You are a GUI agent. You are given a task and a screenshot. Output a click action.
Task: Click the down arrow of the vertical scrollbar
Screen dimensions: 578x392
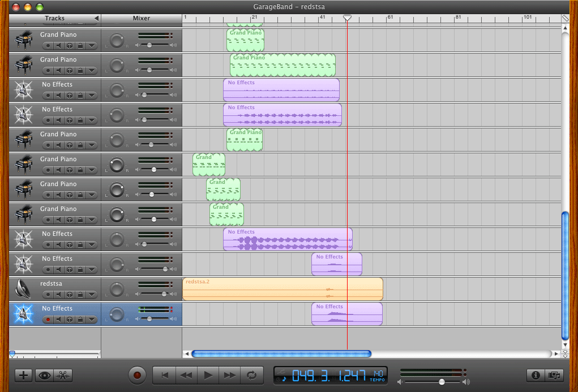(565, 345)
